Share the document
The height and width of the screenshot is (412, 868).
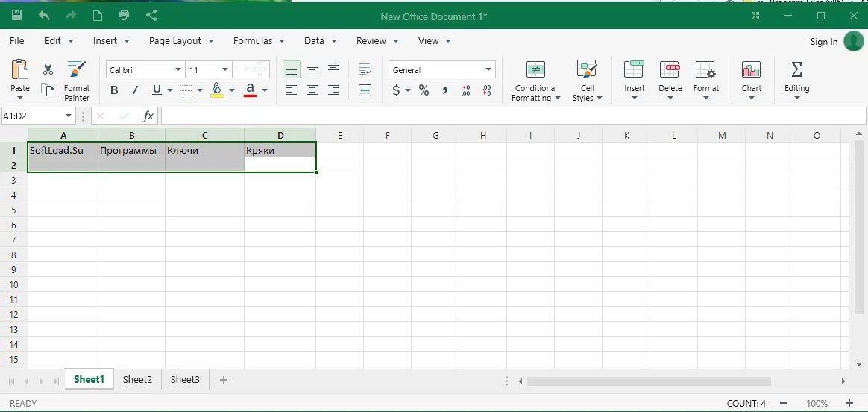pos(151,16)
